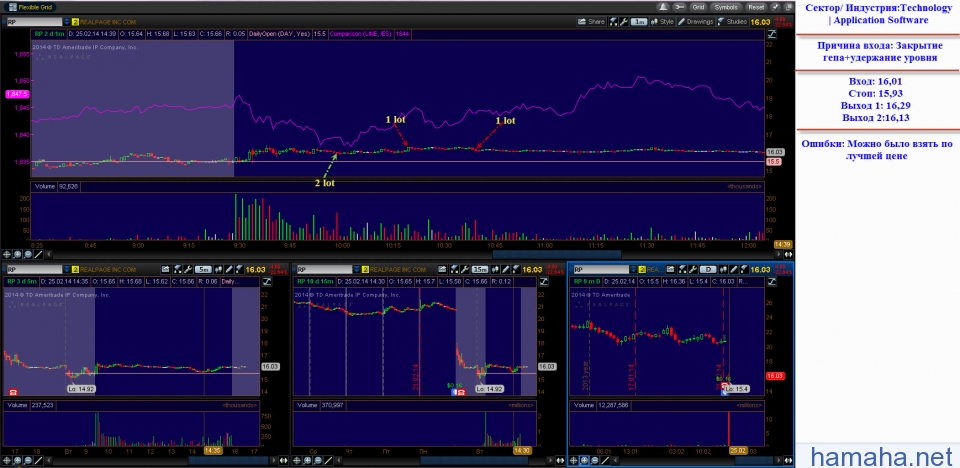Reset the flexible grid layout

[x=756, y=6]
